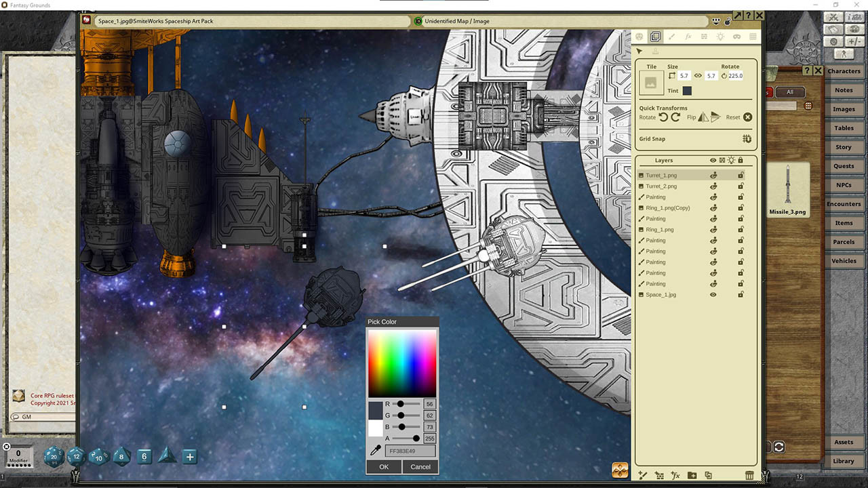This screenshot has height=488, width=868.
Task: Click the lighting (bulb) icon atop the Layers panel
Action: click(x=731, y=160)
